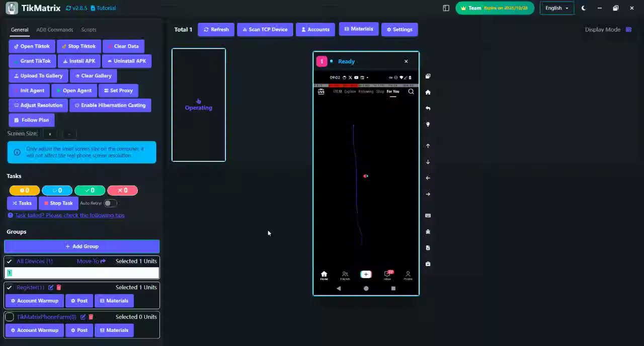This screenshot has height=346, width=644.
Task: Click the bug debug icon in the device side toolbar
Action: point(428,232)
